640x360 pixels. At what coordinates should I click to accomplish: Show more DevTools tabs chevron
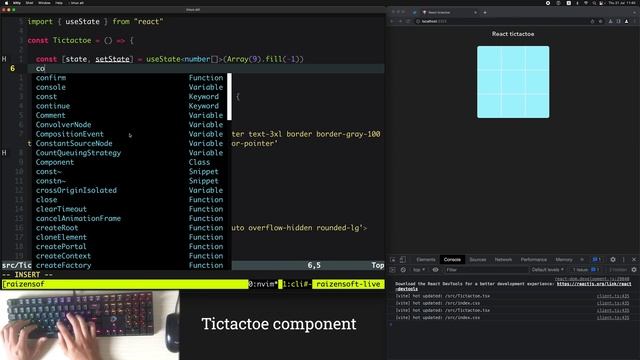582,260
